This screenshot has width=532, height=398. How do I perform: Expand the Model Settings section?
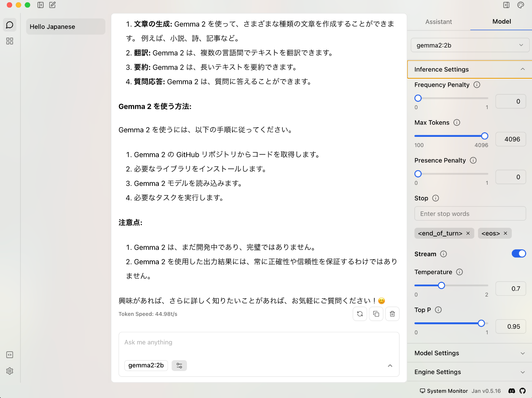point(470,353)
